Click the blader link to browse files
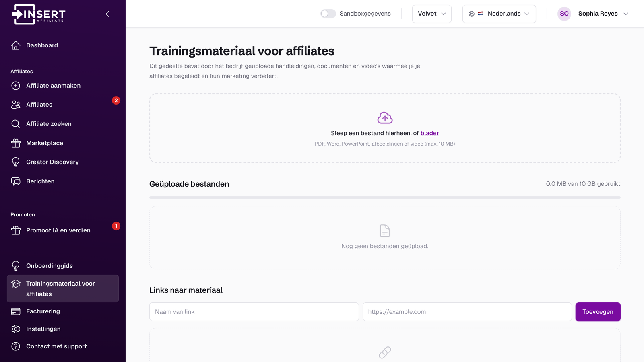 point(429,133)
